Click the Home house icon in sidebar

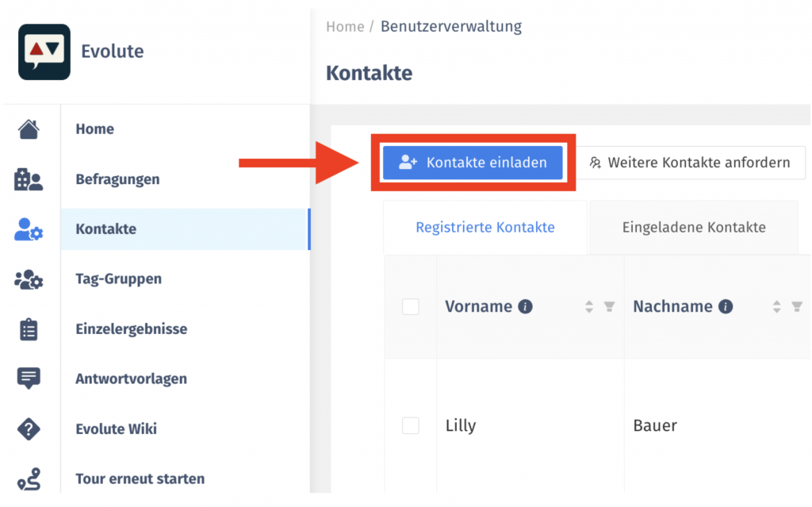point(29,129)
